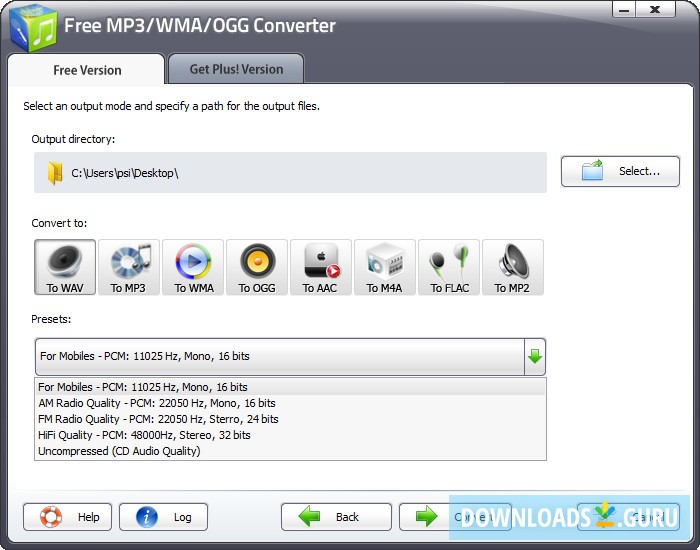The width and height of the screenshot is (700, 550).
Task: Open Help with the lifebuoy button
Action: click(67, 517)
